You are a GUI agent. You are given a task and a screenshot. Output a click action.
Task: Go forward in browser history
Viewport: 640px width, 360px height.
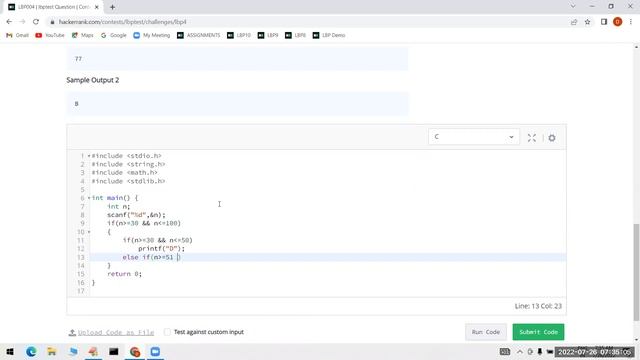click(22, 22)
